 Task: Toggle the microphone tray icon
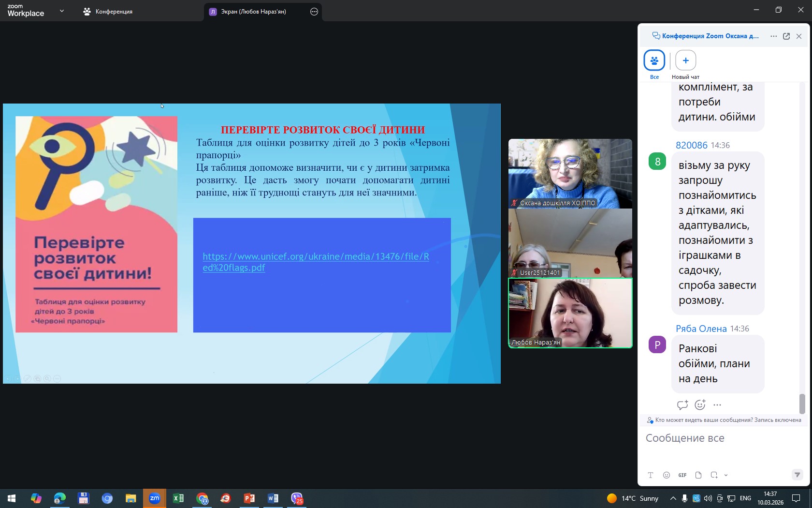click(x=684, y=498)
